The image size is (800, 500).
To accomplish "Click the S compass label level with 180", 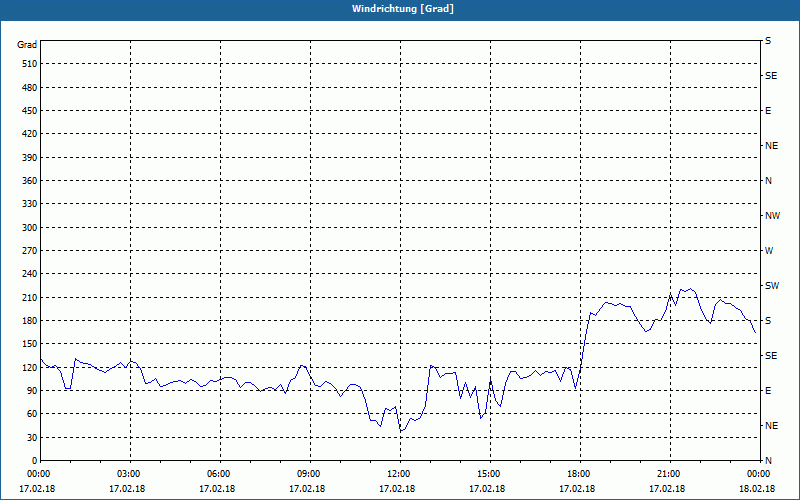I will (768, 321).
